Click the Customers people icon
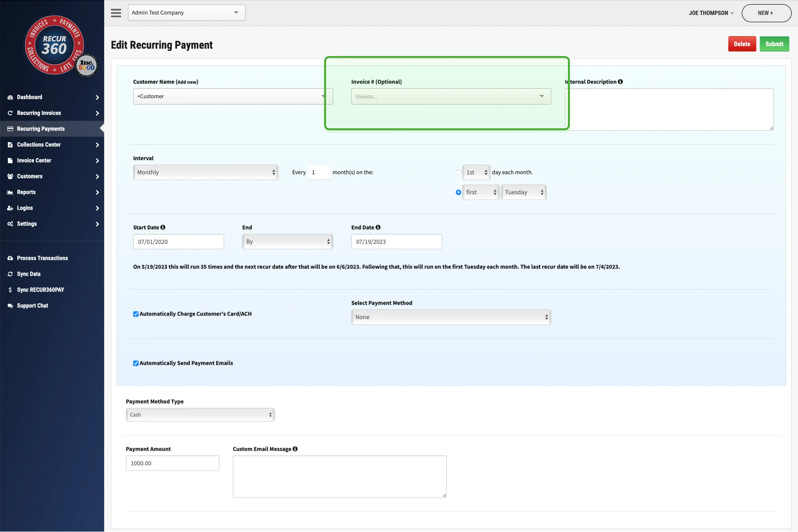The image size is (798, 532). point(10,176)
